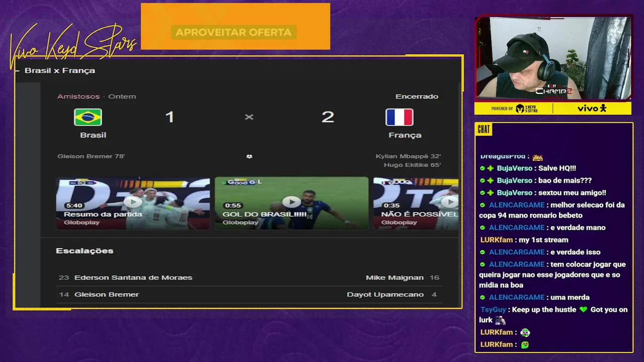Play the NÃO É POSSÍVEL video
The width and height of the screenshot is (644, 362).
[449, 202]
